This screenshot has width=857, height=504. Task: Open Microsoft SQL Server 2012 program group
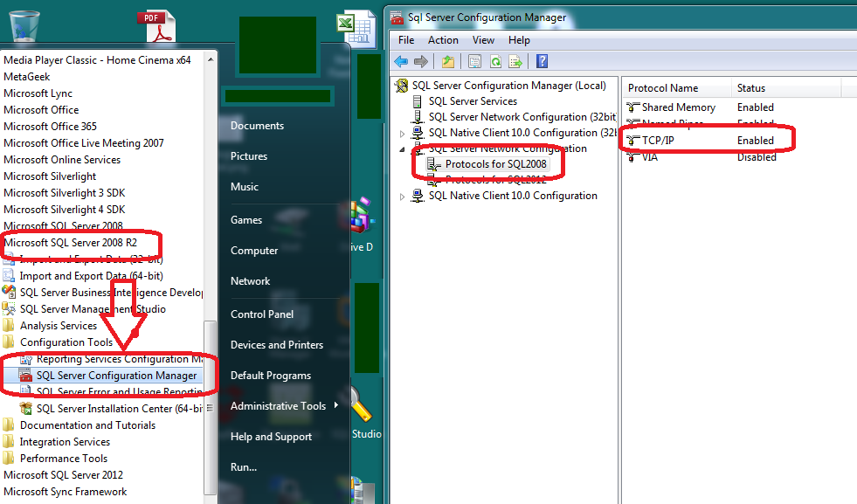[x=64, y=475]
